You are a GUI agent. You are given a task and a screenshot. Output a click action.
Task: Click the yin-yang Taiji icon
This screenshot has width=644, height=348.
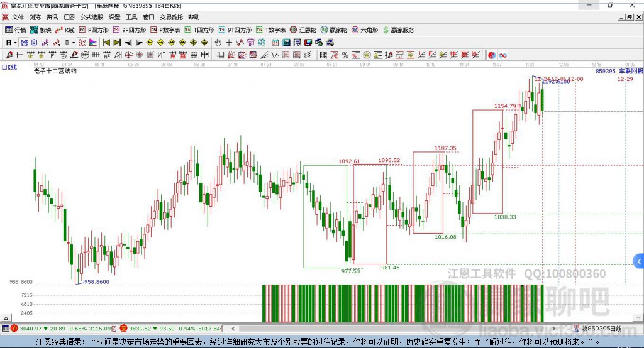click(492, 55)
